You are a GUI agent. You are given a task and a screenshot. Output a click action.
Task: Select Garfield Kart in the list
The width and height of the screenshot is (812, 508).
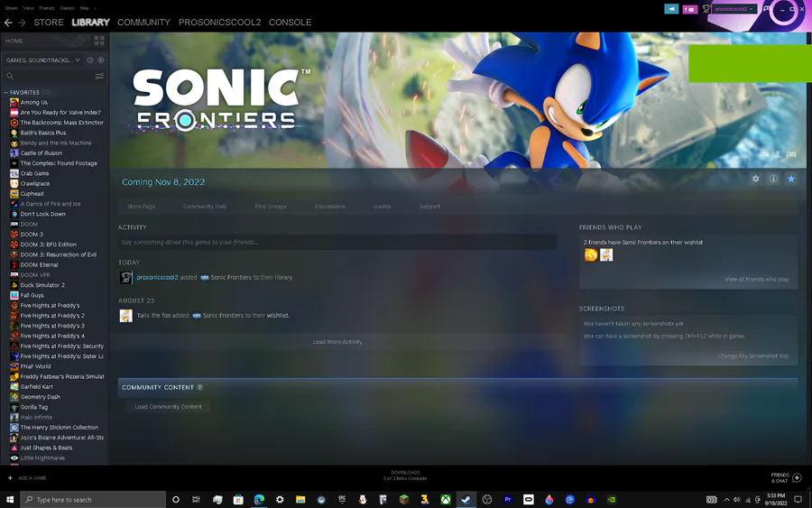click(36, 387)
